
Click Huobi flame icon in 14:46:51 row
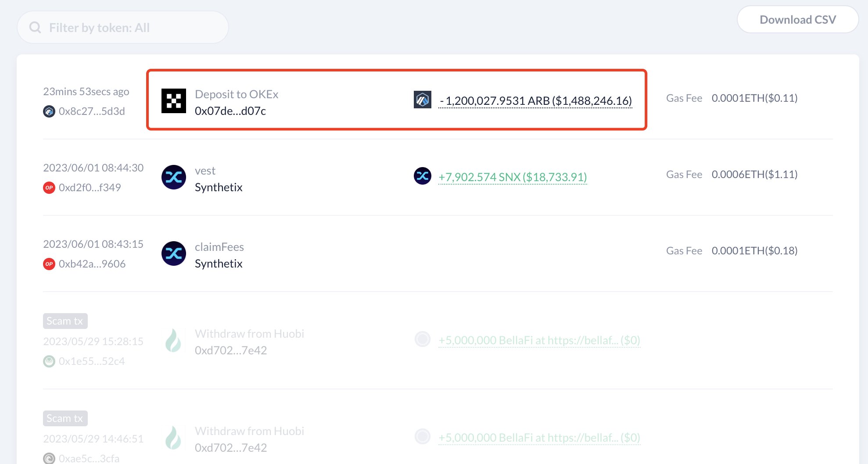point(173,438)
